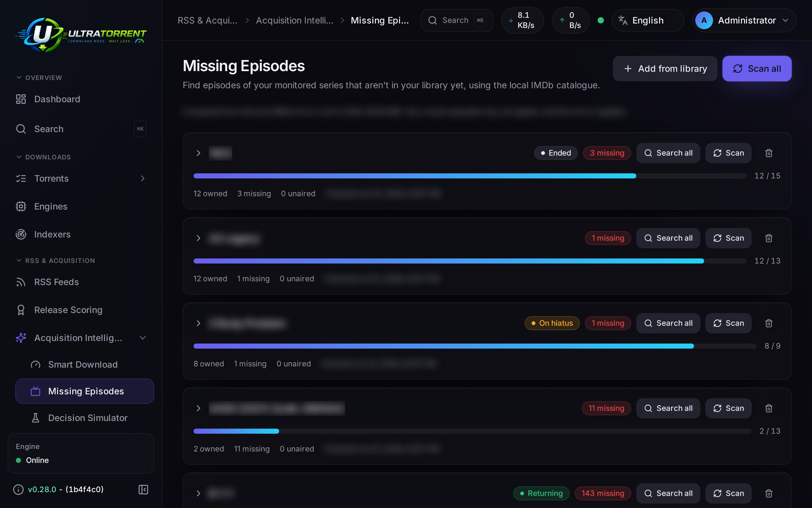Expand the Torrents submenu chevron
This screenshot has height=508, width=812.
[143, 178]
